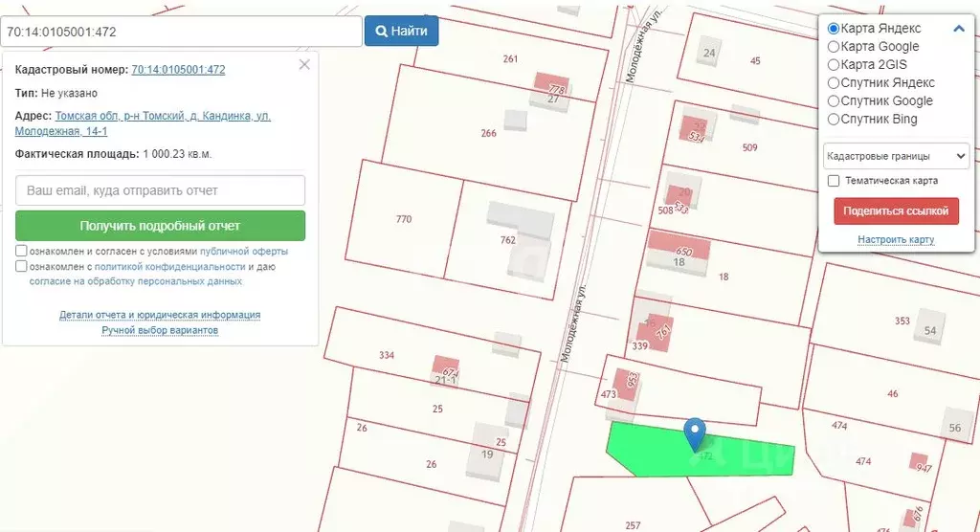Select Спутник Bing radio option
Viewport: 980px width, 532px height.
click(x=834, y=120)
